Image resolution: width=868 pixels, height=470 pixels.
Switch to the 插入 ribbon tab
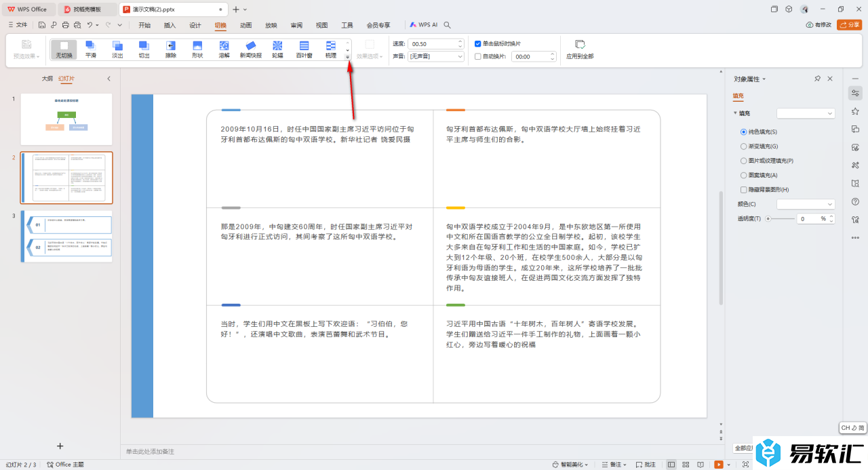point(170,25)
